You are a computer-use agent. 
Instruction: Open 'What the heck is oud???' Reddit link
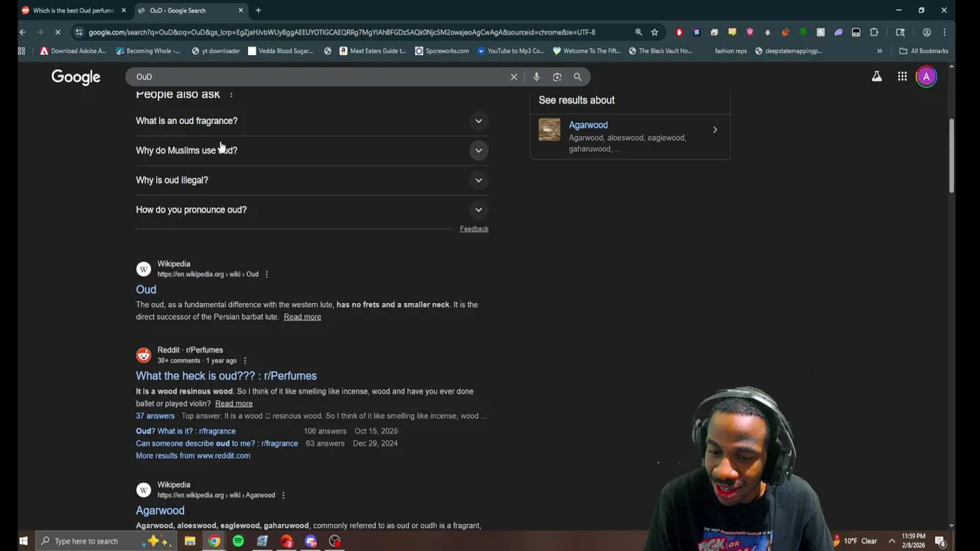point(226,376)
